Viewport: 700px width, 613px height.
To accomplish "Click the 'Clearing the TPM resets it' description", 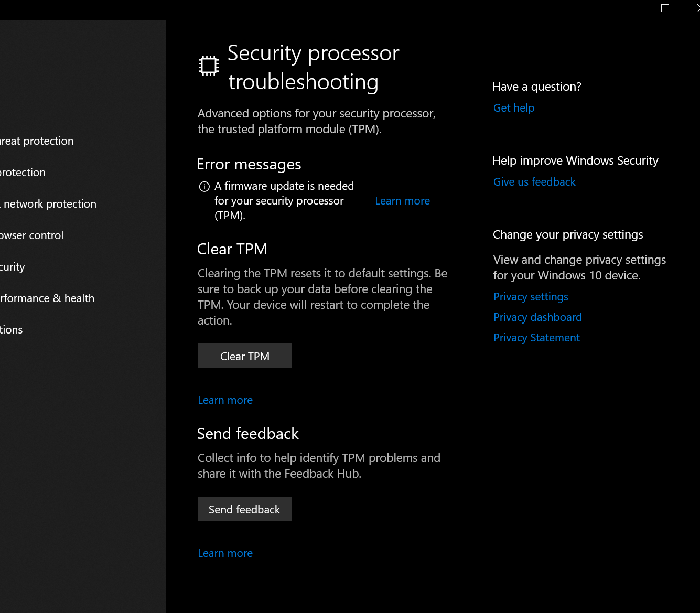I will click(x=322, y=297).
